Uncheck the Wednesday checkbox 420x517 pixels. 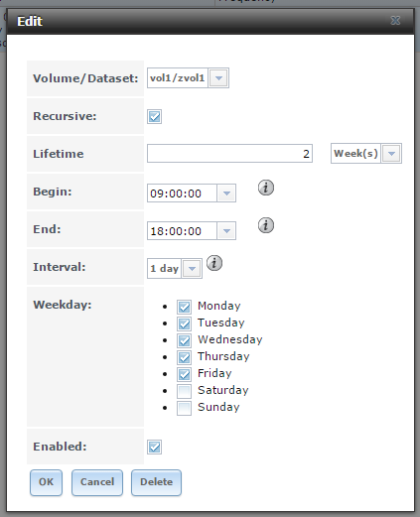(184, 340)
